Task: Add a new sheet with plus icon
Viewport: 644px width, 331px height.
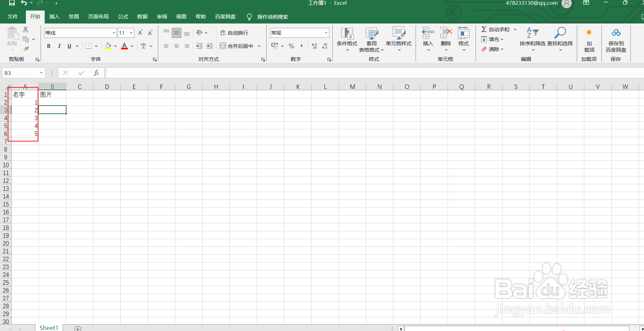Action: point(78,329)
